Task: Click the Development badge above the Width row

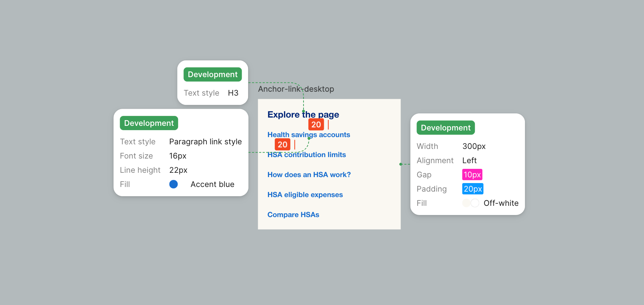Action: pyautogui.click(x=445, y=128)
